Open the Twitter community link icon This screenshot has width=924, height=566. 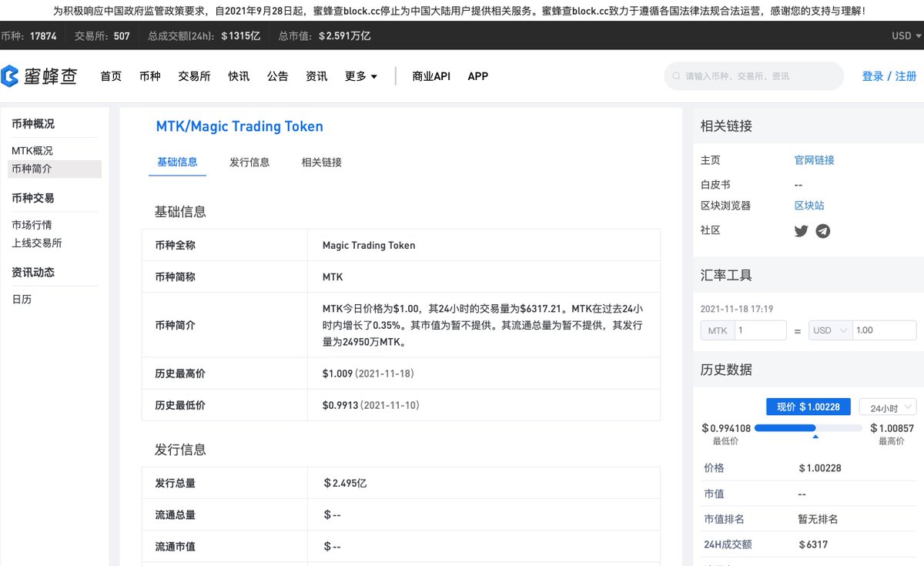click(x=801, y=230)
